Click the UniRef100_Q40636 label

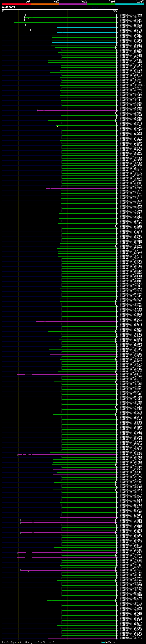(131, 183)
